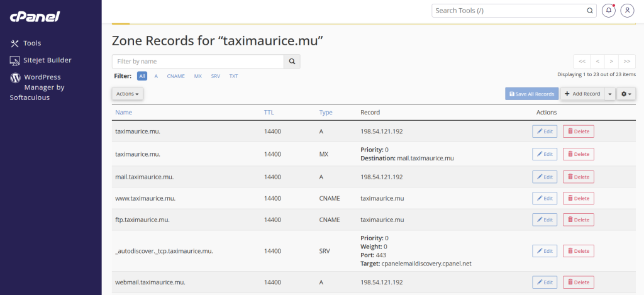Screen dimensions: 644x295
Task: Expand the arrow next to Add Record
Action: [610, 94]
